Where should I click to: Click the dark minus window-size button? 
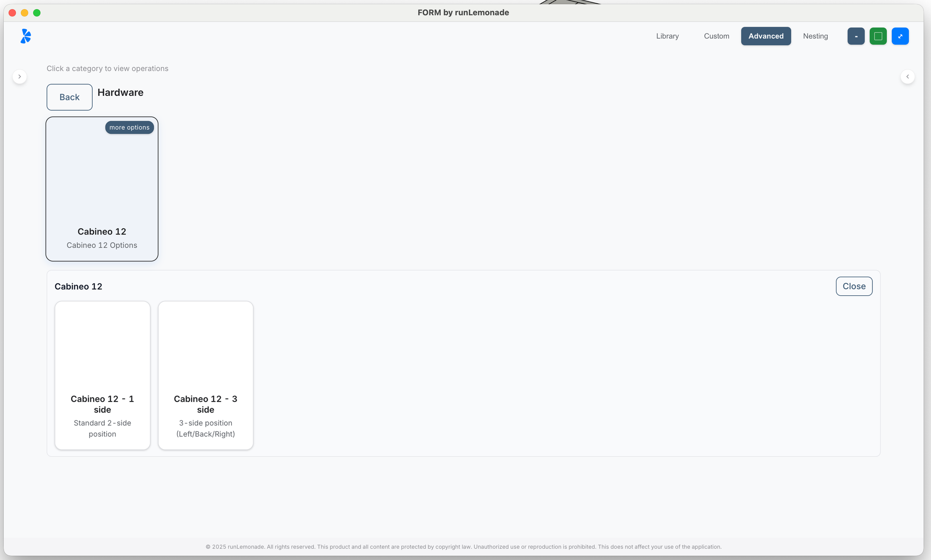tap(856, 36)
